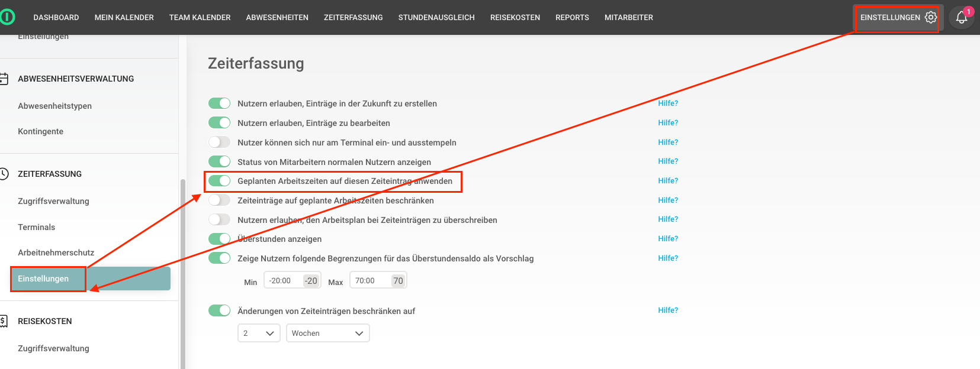Expand the Wochen unit dropdown

point(327,334)
